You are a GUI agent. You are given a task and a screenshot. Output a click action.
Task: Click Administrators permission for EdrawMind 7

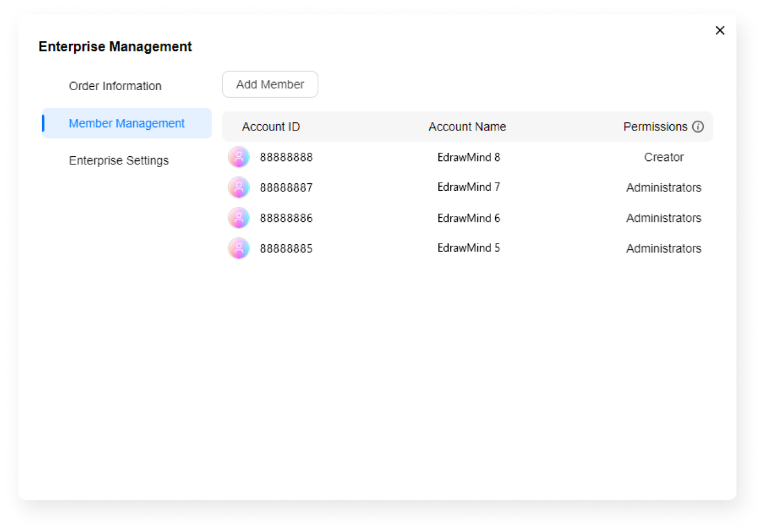[664, 188]
